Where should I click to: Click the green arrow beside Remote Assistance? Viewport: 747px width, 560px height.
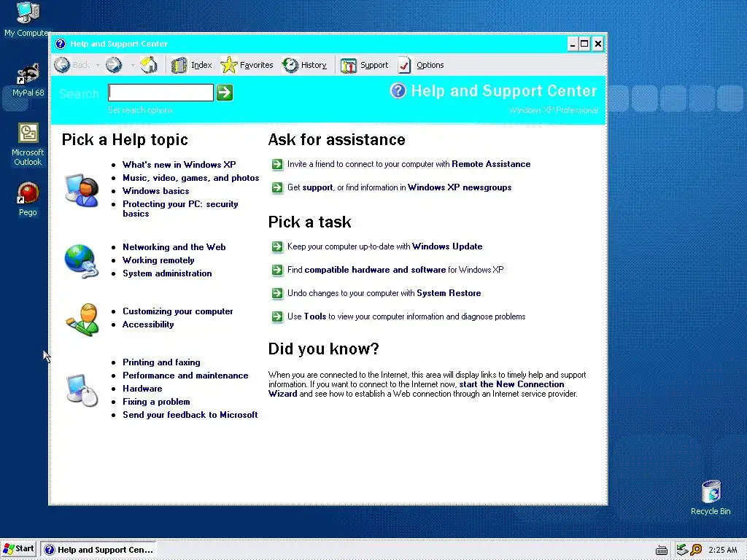[x=277, y=164]
